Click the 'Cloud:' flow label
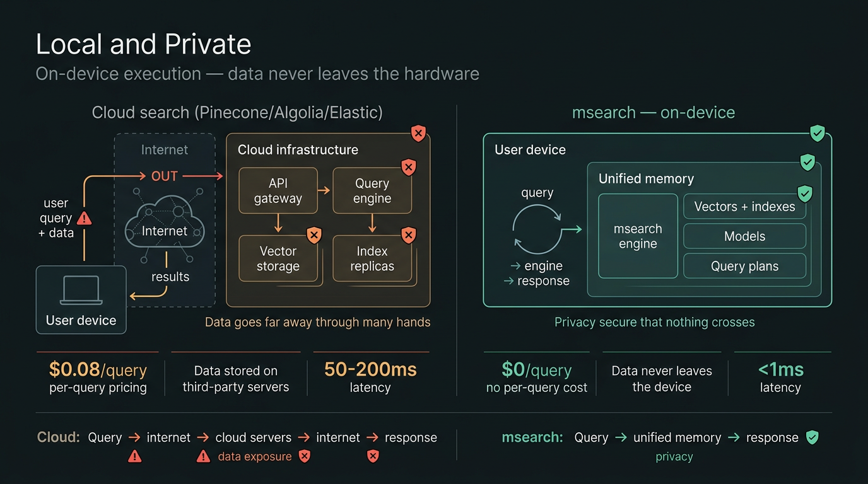This screenshot has width=868, height=484. 59,437
